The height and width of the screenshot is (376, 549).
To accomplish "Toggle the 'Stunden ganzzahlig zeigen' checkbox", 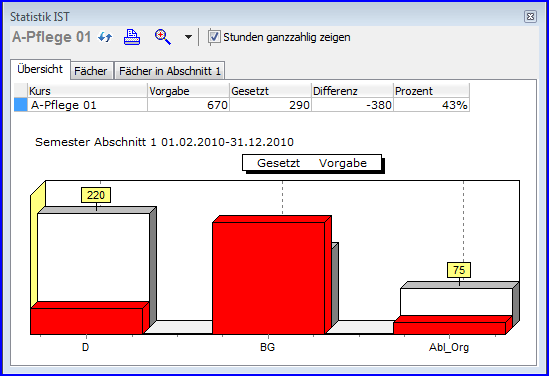I will [214, 37].
